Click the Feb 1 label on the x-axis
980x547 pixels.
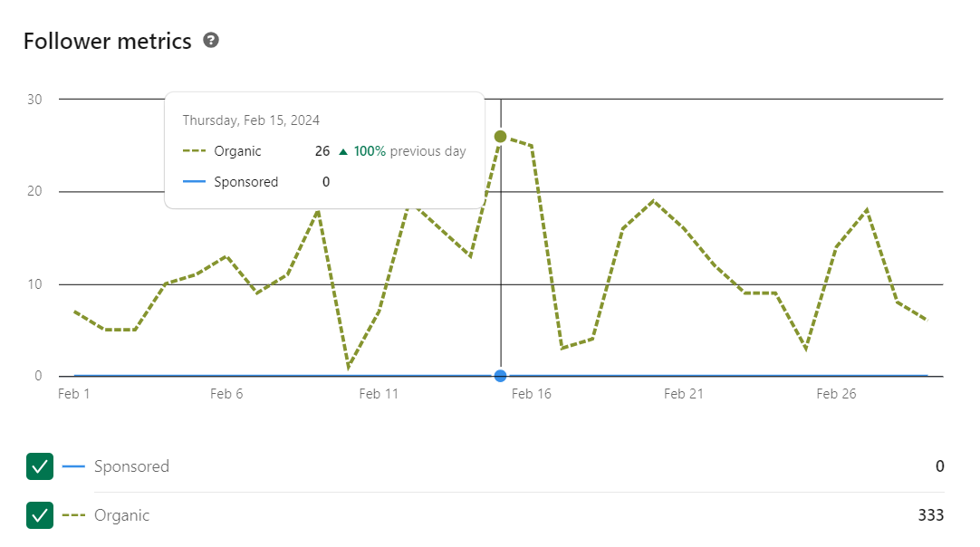[74, 393]
